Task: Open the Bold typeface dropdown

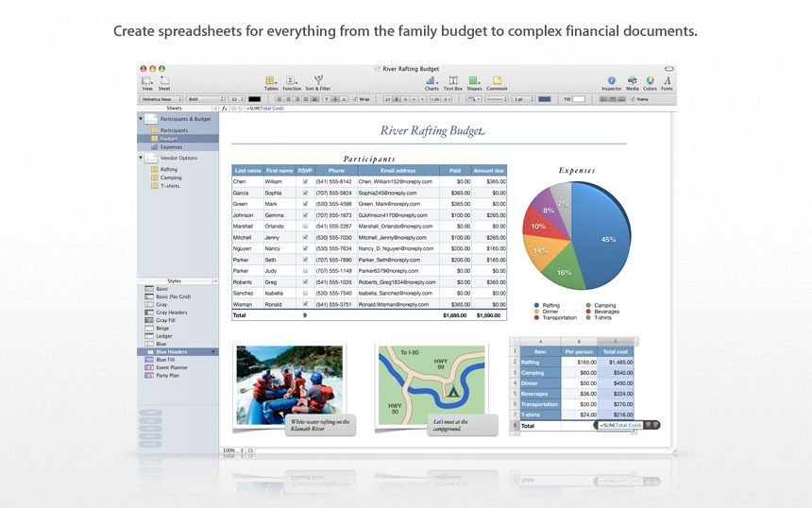Action: click(x=206, y=99)
